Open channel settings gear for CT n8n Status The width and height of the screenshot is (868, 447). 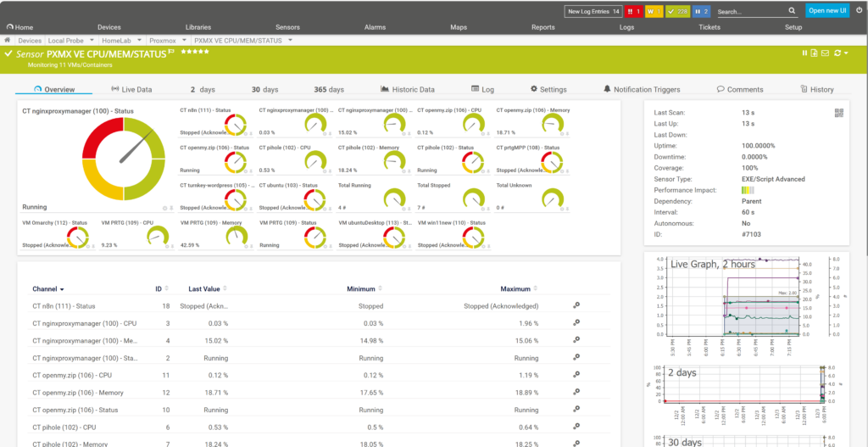[x=576, y=305]
